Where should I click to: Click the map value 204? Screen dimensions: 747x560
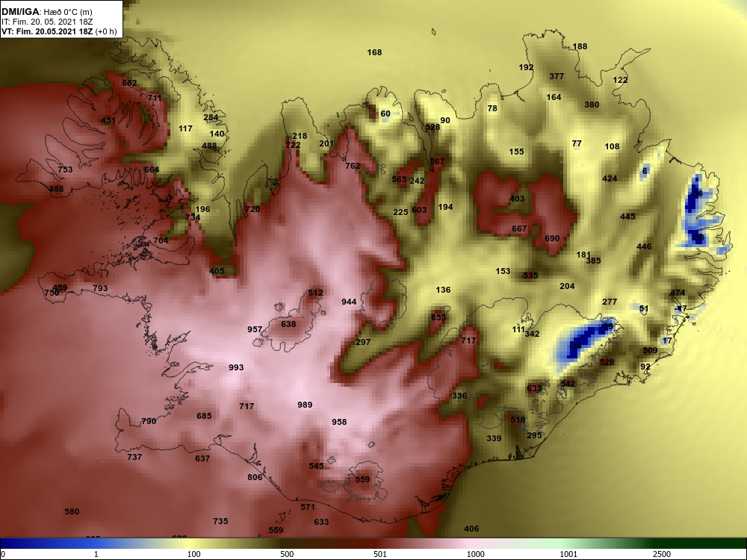[567, 286]
